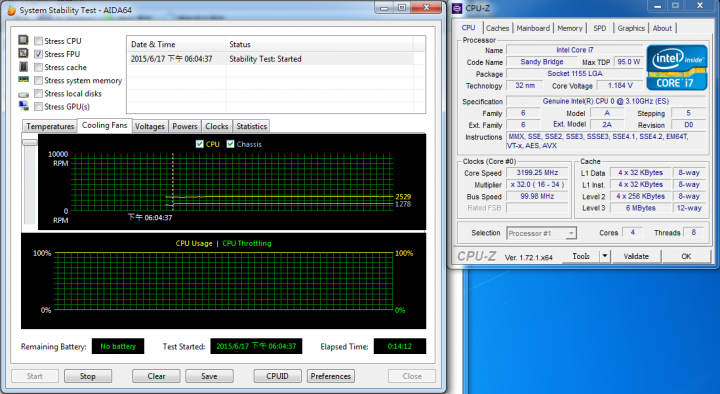
Task: Open the SPD tab in CPU-Z
Action: (600, 28)
